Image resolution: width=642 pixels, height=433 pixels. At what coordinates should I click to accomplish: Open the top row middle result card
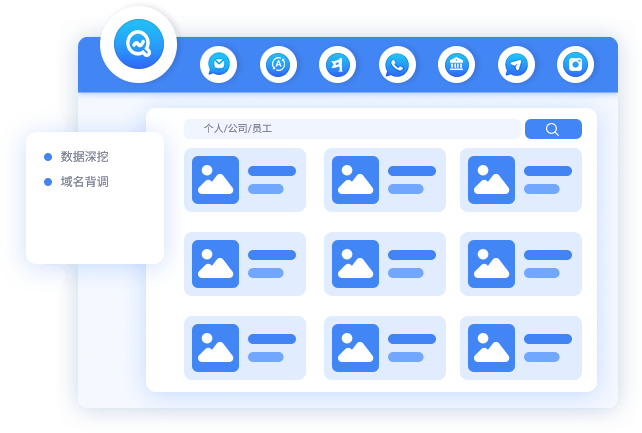385,180
